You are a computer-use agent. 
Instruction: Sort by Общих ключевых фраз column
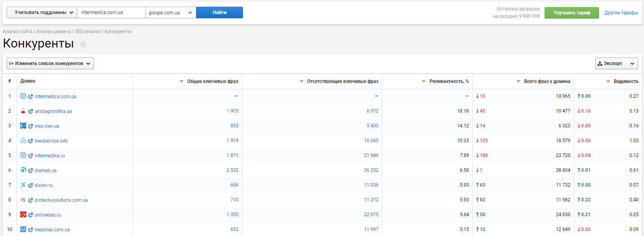tap(209, 81)
